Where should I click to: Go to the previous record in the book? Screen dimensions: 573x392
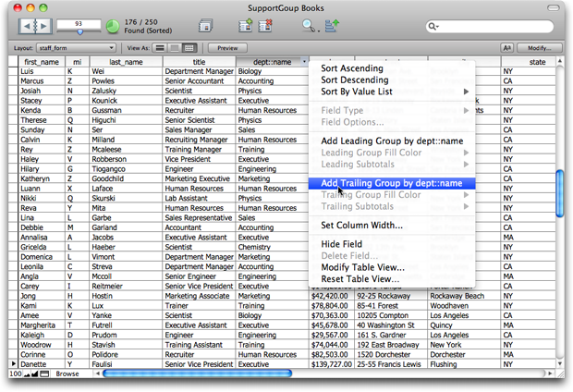(27, 26)
